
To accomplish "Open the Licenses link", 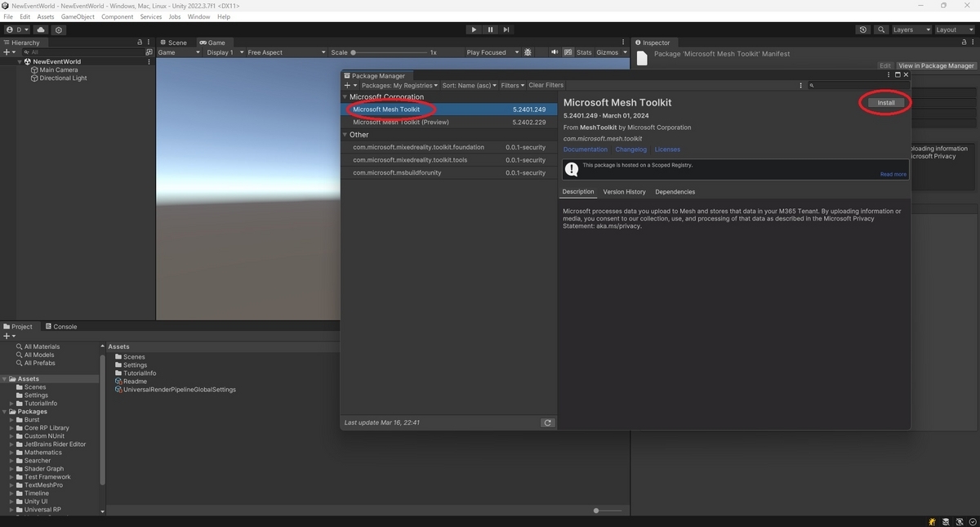I will point(667,150).
